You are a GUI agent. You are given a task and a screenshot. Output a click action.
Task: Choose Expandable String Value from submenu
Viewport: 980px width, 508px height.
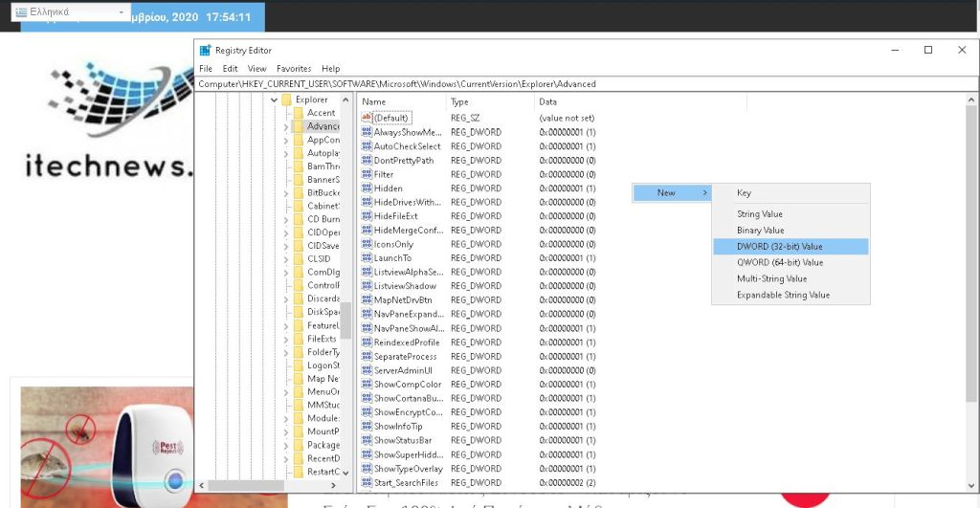(791, 295)
